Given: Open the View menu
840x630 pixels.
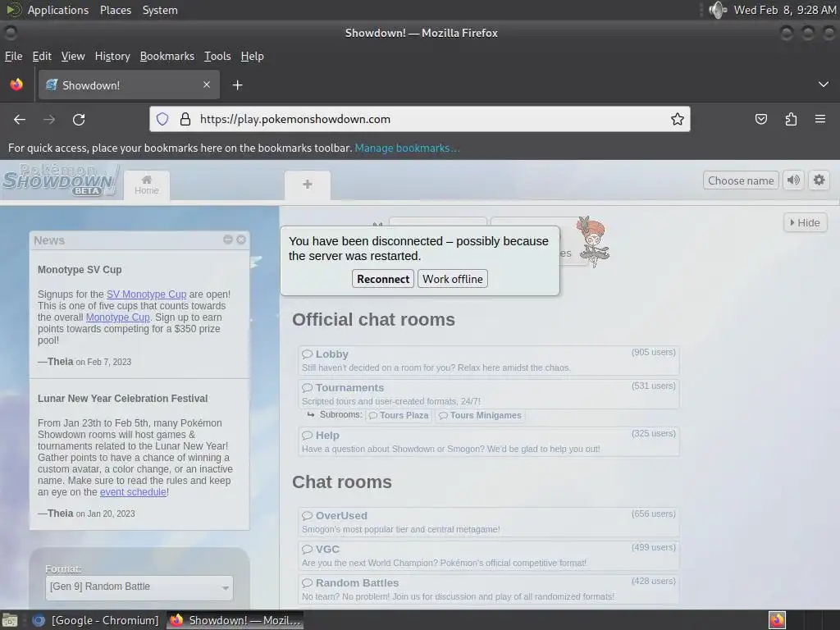Looking at the screenshot, I should (73, 56).
